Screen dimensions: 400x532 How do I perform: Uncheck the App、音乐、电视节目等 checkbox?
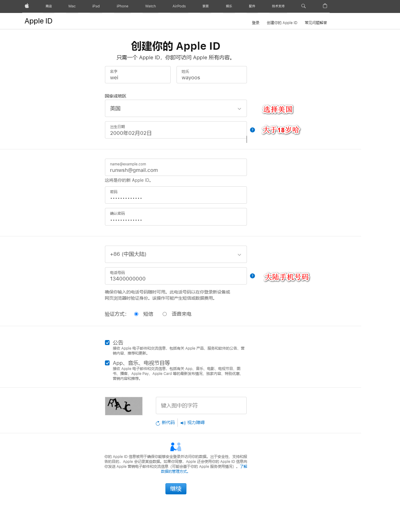(x=107, y=363)
